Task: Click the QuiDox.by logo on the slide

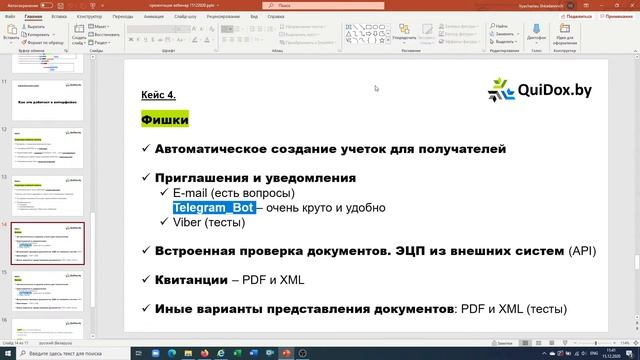Action: tap(540, 90)
